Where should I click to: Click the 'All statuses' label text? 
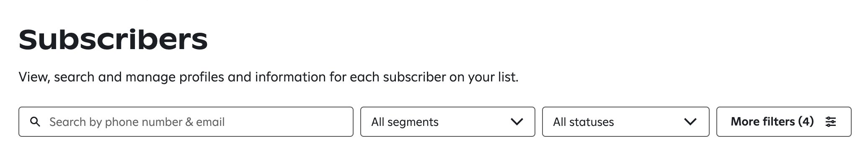pyautogui.click(x=583, y=122)
